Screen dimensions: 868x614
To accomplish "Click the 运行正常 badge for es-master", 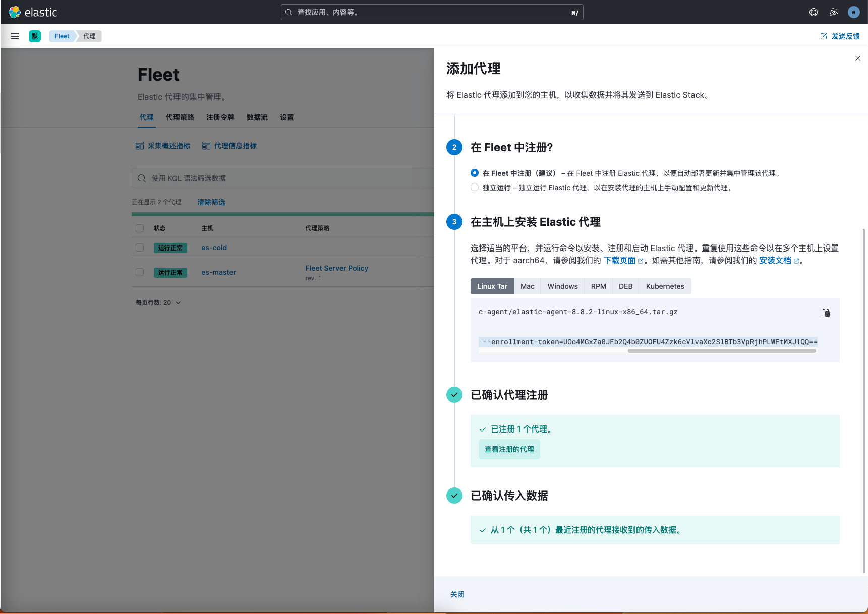I will pyautogui.click(x=170, y=272).
